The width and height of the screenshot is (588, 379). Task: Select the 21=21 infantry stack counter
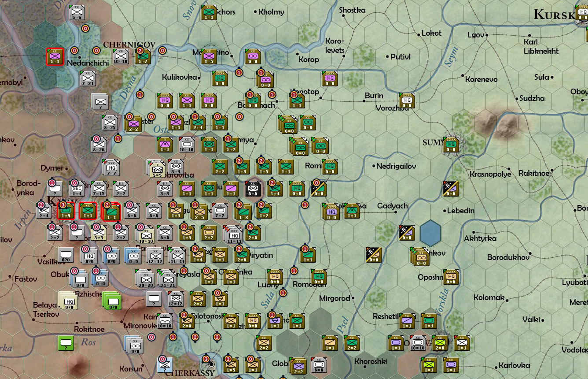coord(168,279)
